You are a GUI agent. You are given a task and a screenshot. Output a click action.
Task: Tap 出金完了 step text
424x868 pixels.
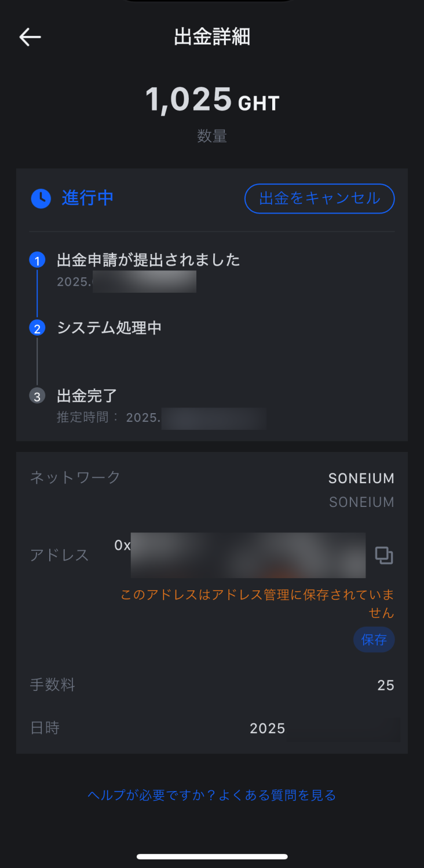click(x=87, y=396)
